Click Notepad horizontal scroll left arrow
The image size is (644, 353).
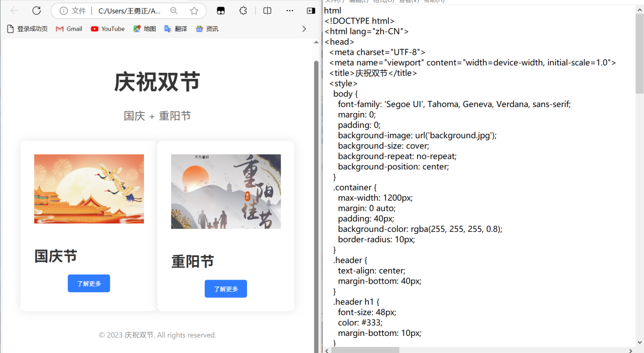(327, 350)
